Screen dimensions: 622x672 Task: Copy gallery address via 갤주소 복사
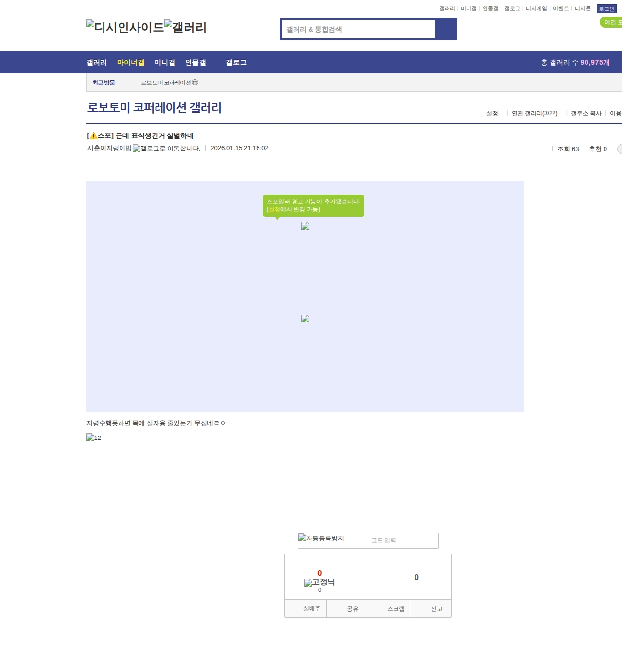(x=586, y=113)
